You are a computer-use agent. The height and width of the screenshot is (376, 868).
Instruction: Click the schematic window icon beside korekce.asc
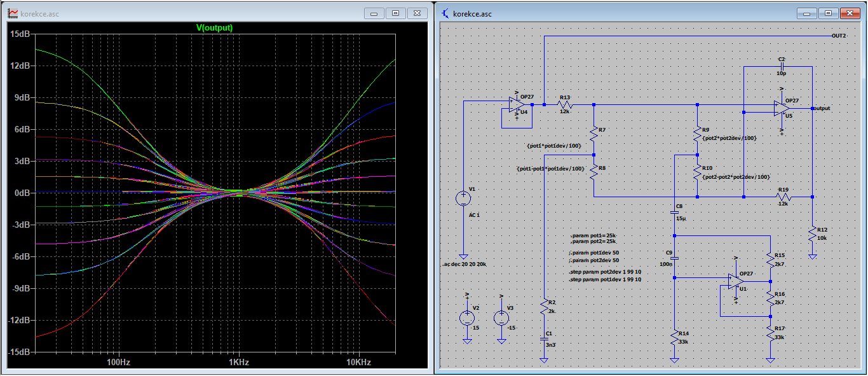[445, 13]
